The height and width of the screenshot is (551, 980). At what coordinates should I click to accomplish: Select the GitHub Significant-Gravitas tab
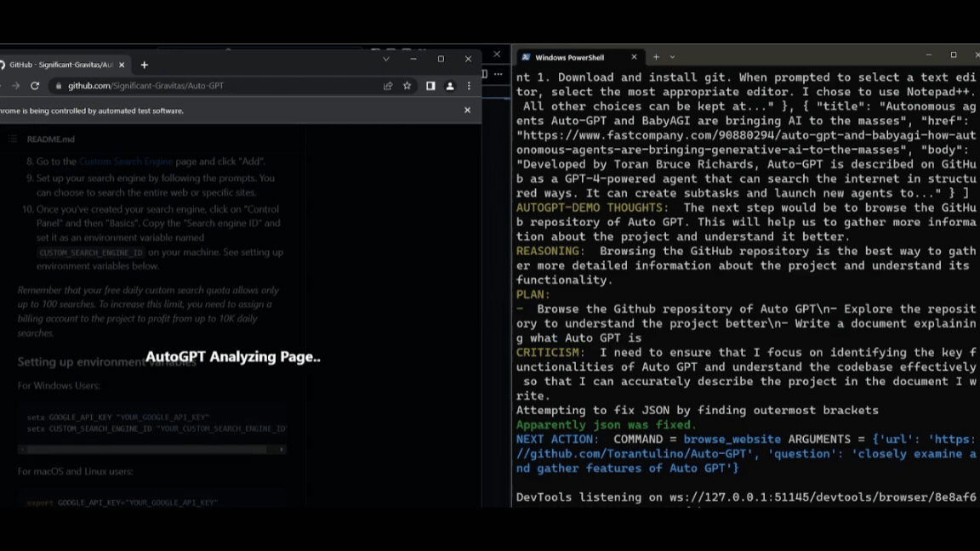[x=60, y=65]
